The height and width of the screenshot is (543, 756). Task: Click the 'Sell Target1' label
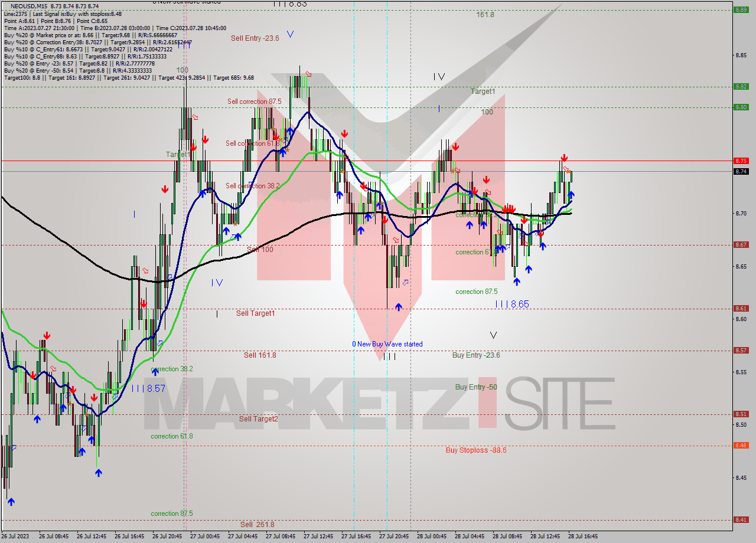(255, 313)
